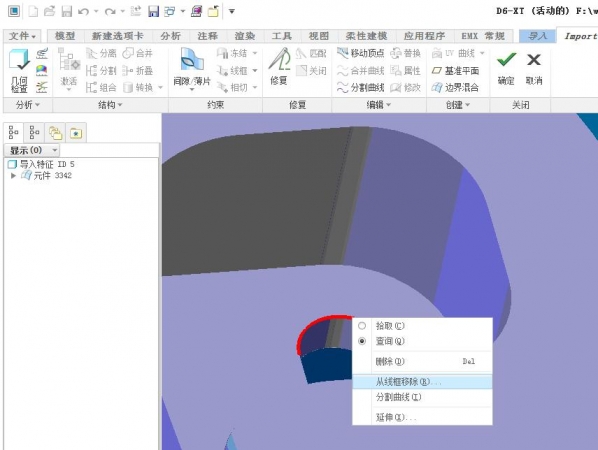Click the curvature analysis icon beside 几何检查

42,53
